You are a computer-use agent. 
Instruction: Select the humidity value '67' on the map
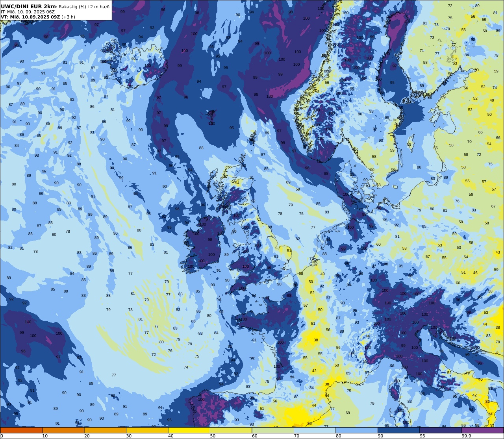tap(493, 206)
